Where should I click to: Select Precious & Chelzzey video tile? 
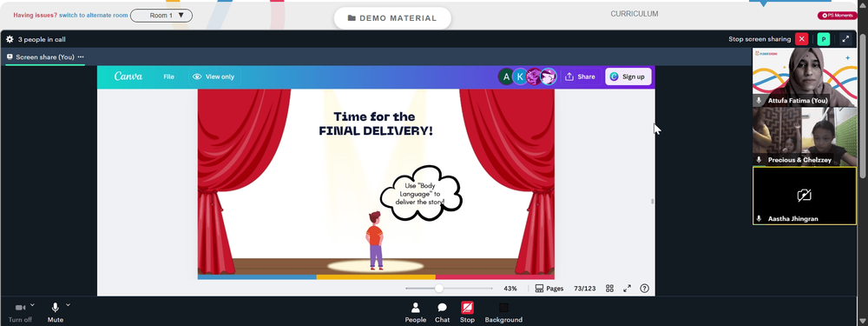pos(805,136)
